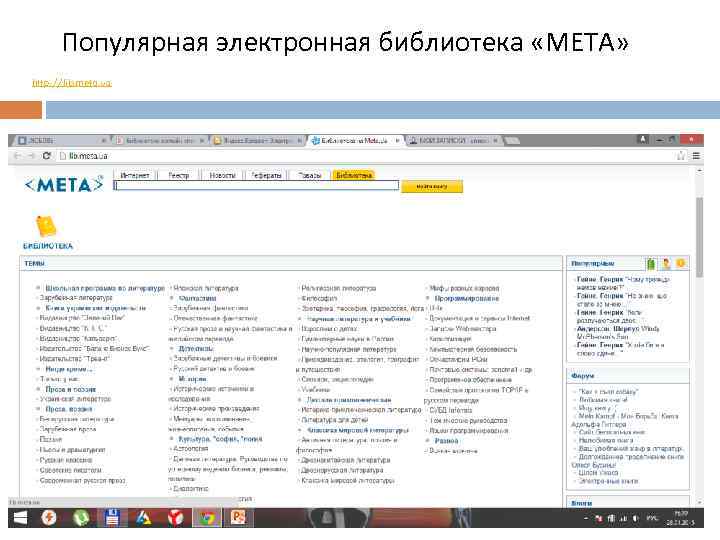Click the network signal icon in tray
720x540 pixels.
tap(624, 518)
